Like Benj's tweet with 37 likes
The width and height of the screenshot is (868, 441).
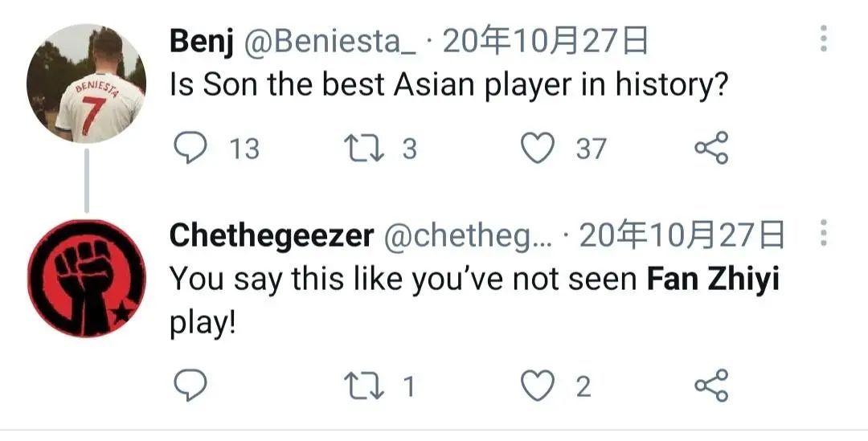point(538,149)
